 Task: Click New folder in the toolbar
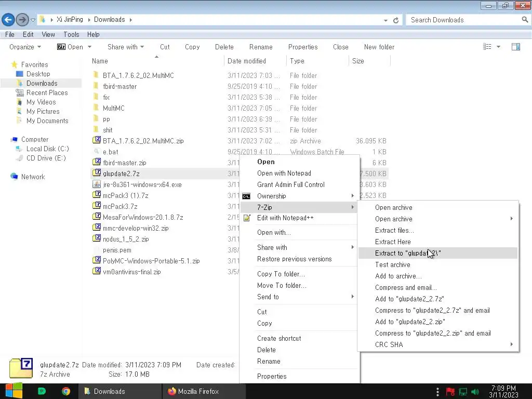(x=379, y=47)
